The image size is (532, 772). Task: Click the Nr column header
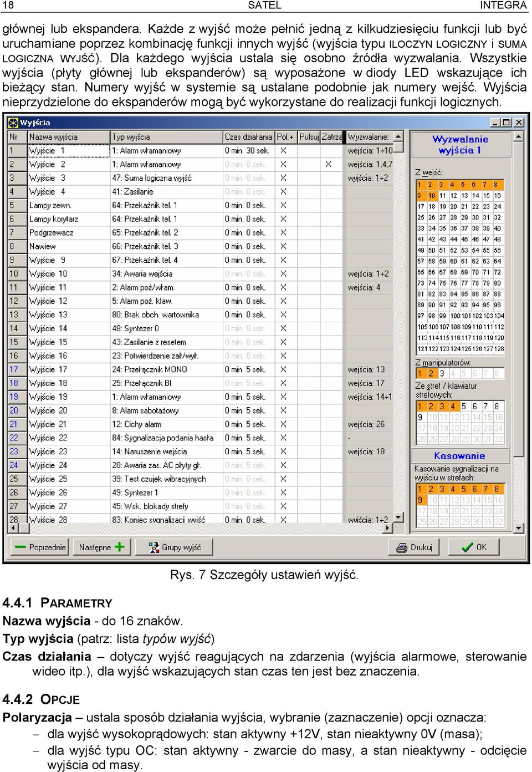point(17,137)
